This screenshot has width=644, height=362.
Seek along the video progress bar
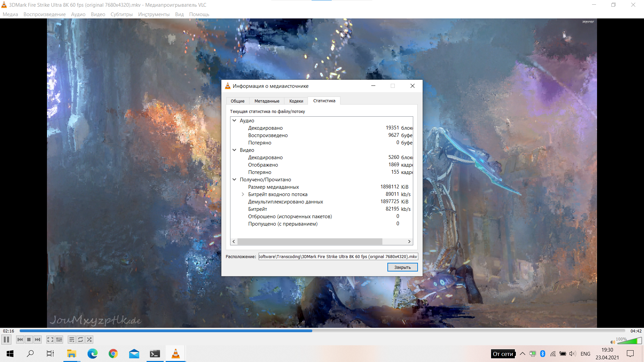click(x=322, y=331)
